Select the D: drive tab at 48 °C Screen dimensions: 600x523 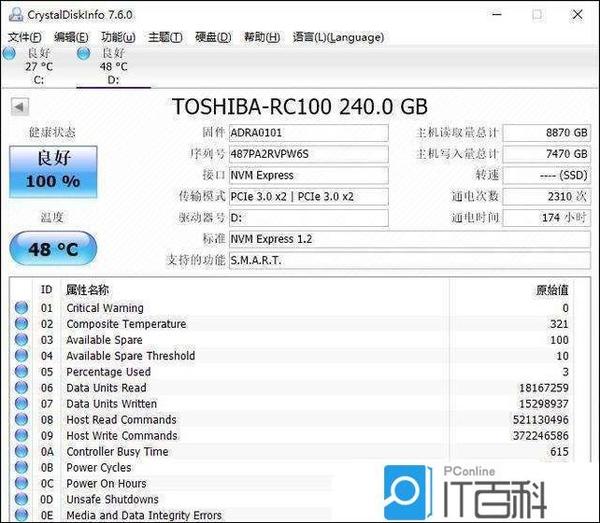tap(113, 66)
